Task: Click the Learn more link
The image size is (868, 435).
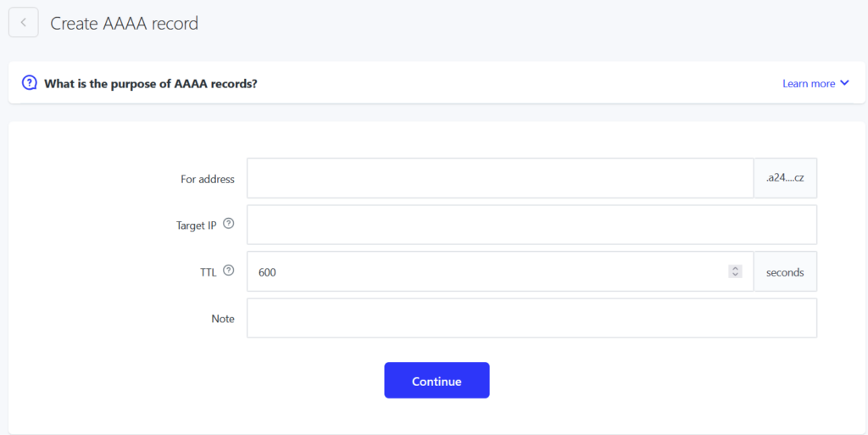Action: click(x=808, y=84)
